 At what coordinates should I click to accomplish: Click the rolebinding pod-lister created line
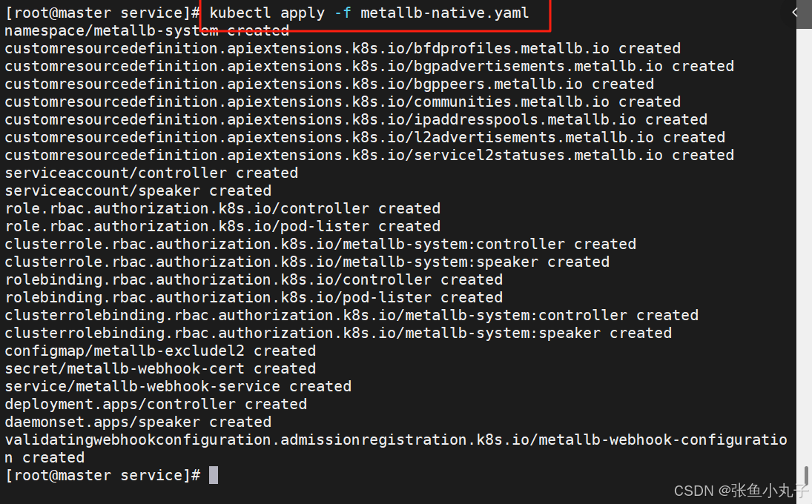(254, 297)
